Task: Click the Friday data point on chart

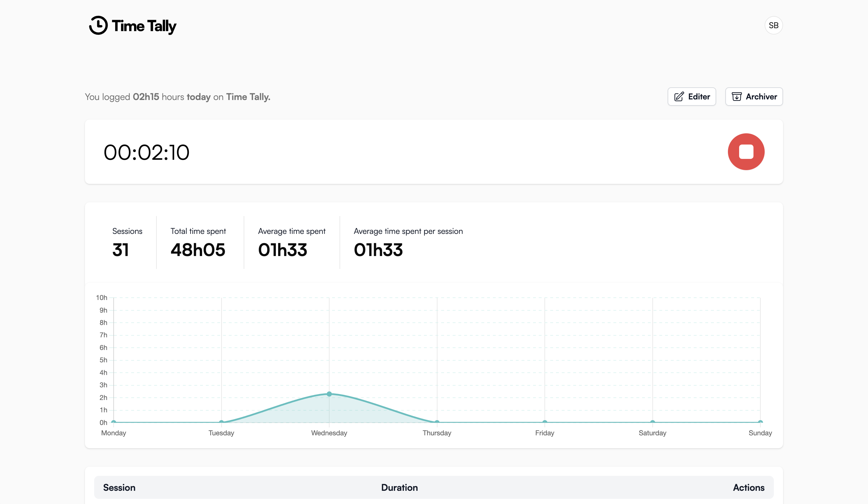Action: click(x=545, y=422)
